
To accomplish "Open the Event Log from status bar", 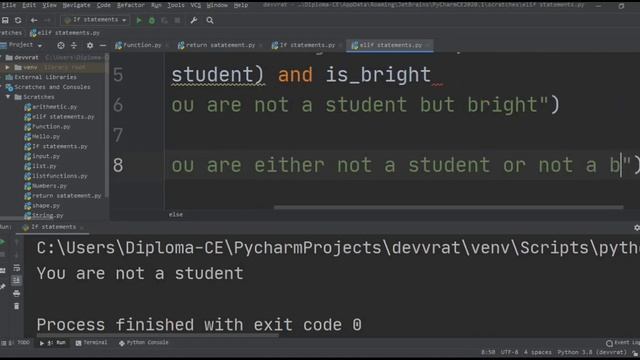I will (623, 343).
